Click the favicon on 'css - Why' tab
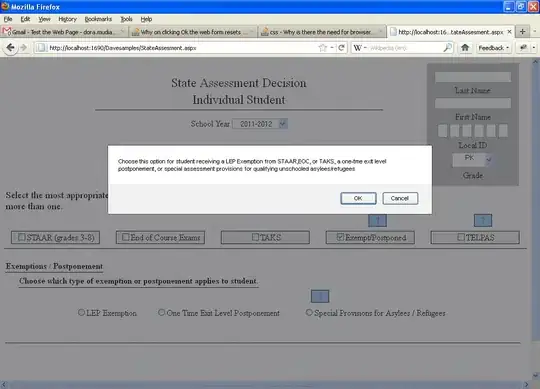Viewport: 540px width, 389px height. (x=264, y=32)
